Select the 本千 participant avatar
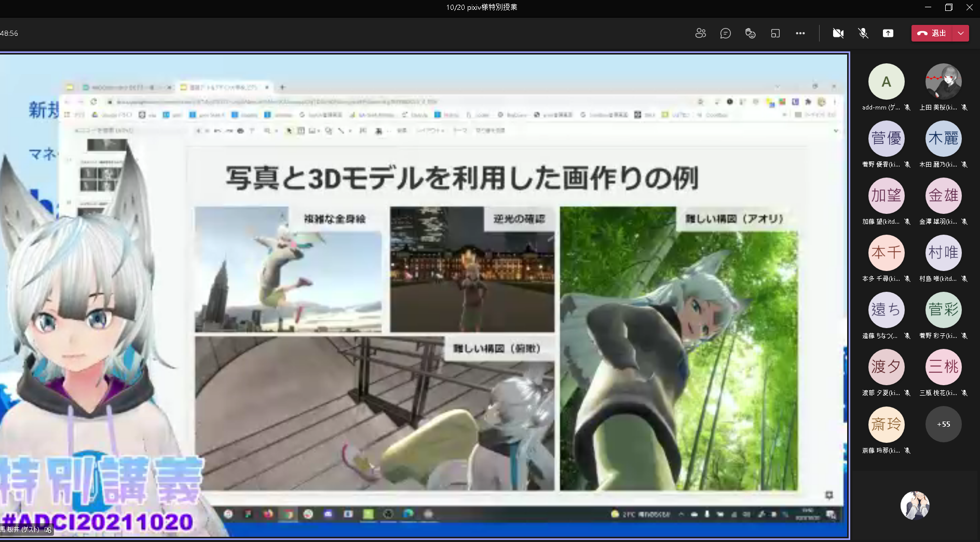 click(x=886, y=253)
